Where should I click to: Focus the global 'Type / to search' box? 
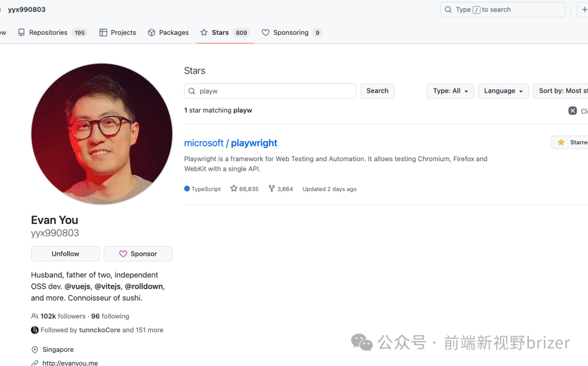[503, 9]
